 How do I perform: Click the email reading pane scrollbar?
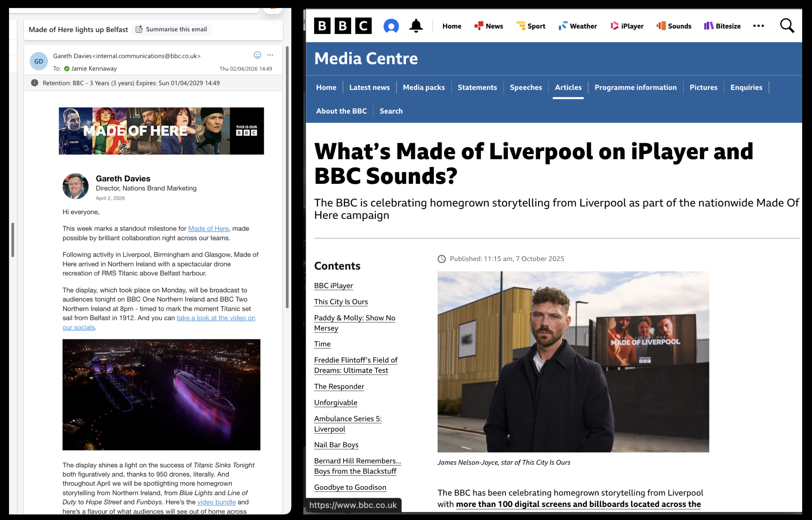(x=287, y=177)
